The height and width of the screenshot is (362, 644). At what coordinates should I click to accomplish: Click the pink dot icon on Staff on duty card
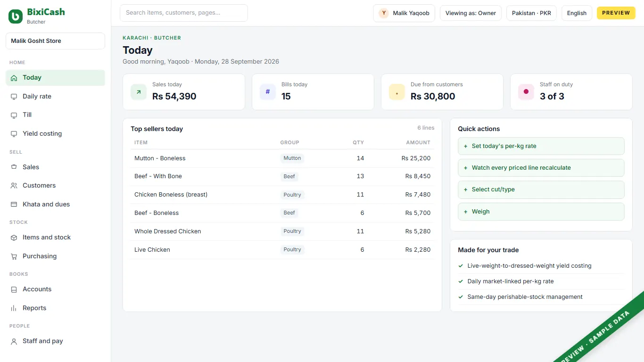tap(526, 92)
